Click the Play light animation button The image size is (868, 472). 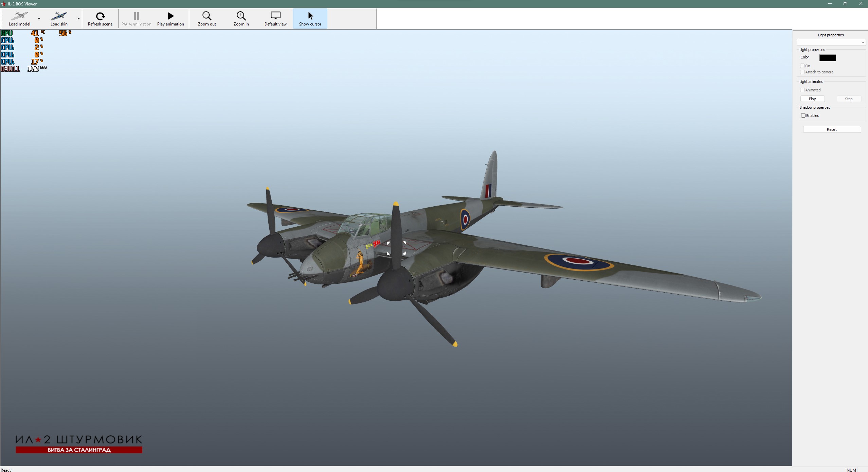click(812, 99)
